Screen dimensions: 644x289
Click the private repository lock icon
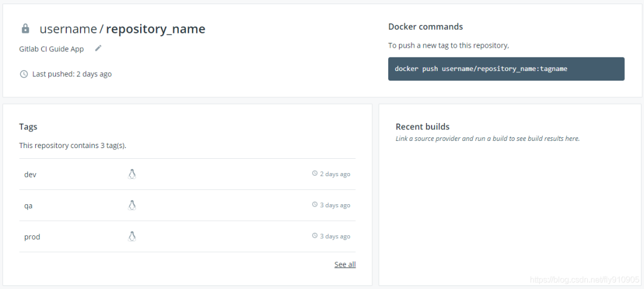tap(25, 29)
